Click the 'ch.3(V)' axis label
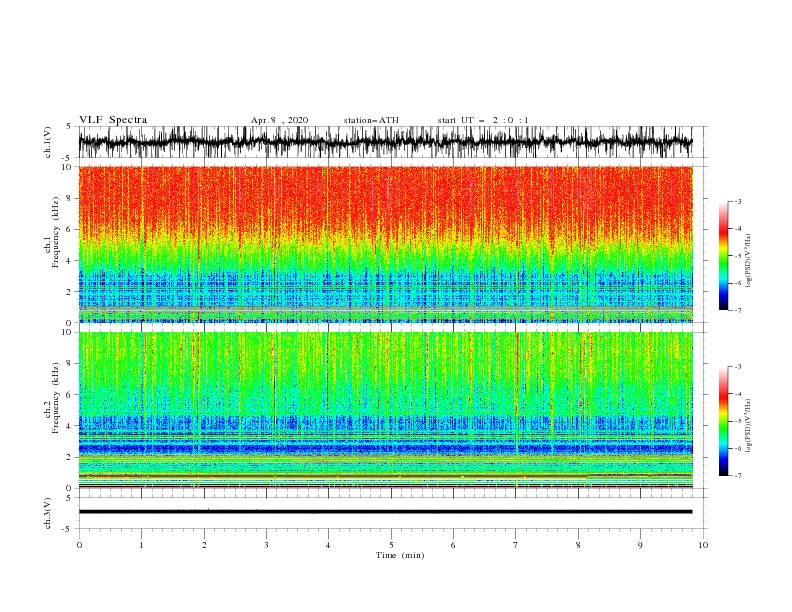This screenshot has width=792, height=612. [x=48, y=513]
